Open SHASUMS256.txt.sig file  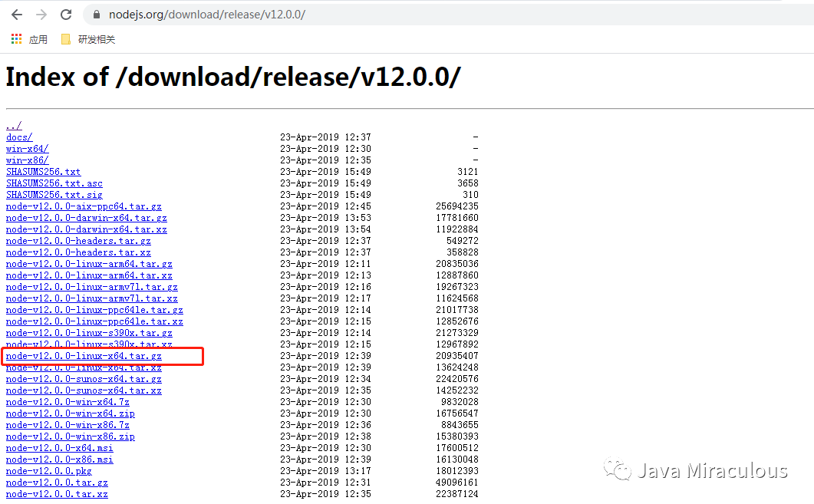tap(54, 195)
